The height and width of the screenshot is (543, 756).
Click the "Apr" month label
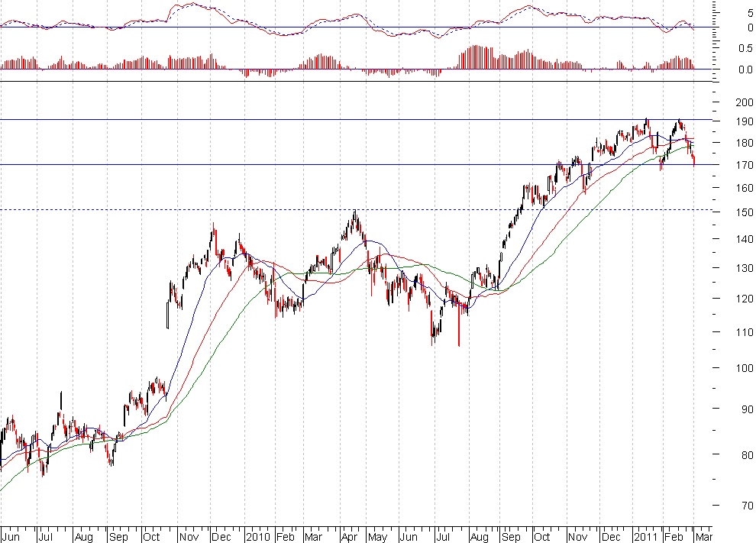[349, 537]
